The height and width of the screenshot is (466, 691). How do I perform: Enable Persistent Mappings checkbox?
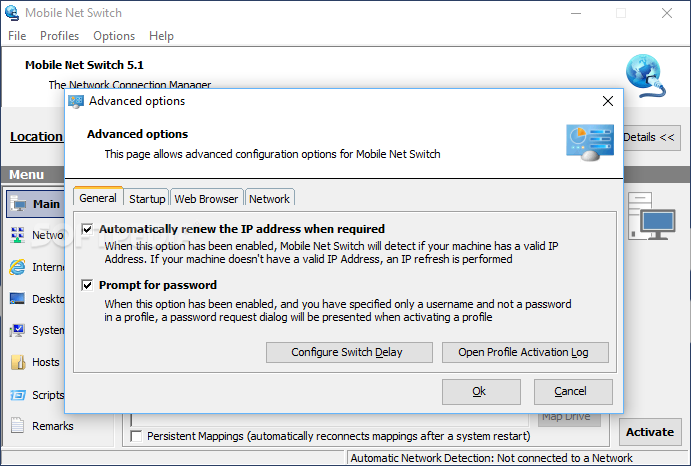point(136,436)
